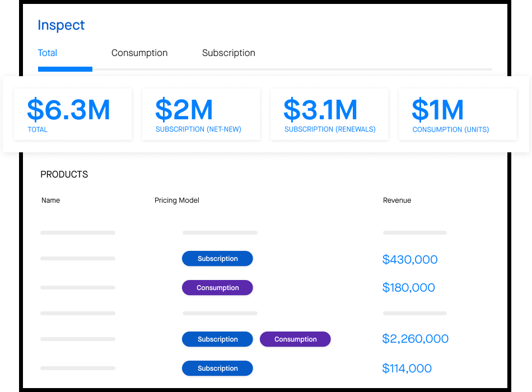Click the $180,000 revenue value
532x392 pixels.
(x=408, y=288)
